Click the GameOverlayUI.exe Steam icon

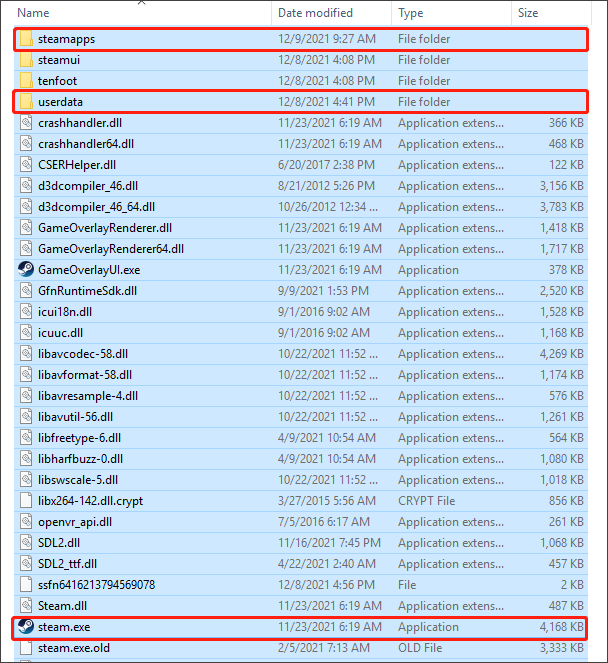click(x=26, y=269)
